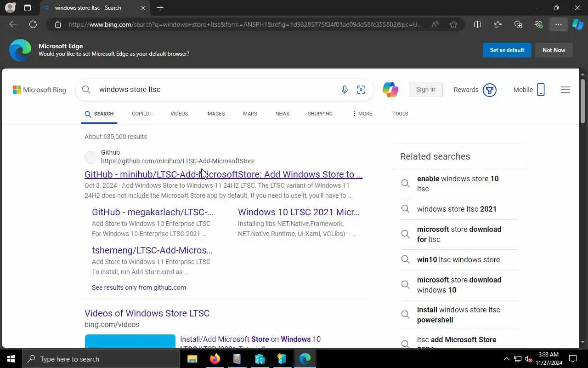Open the megakarlach/LTSC sub-result link
The image size is (588, 368).
pos(153,212)
